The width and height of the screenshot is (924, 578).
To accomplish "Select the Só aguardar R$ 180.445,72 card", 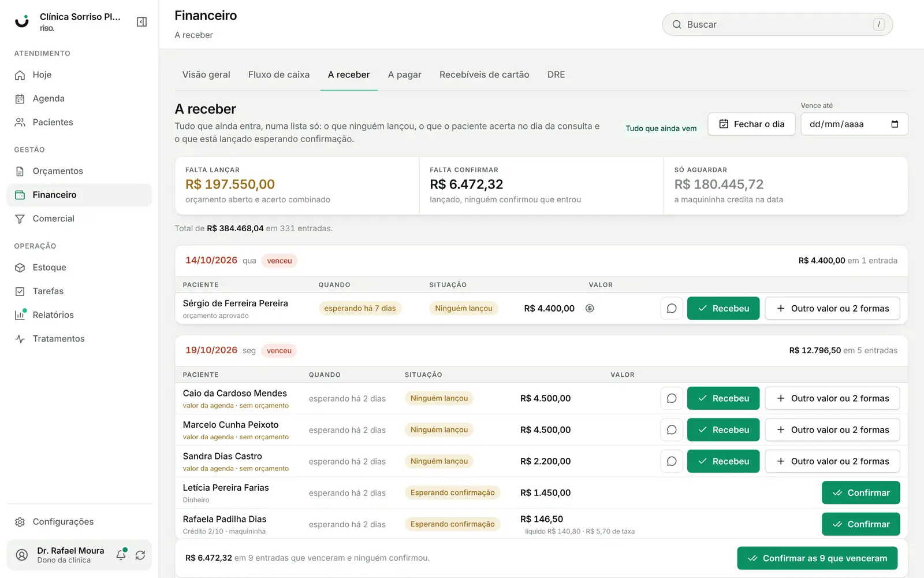I will [x=786, y=186].
